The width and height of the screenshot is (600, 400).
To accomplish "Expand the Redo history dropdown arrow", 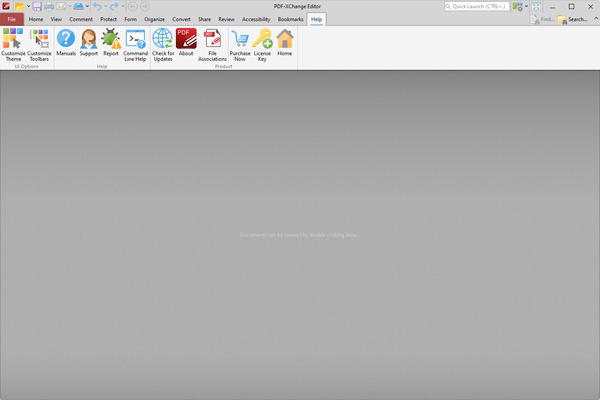I will point(122,6).
